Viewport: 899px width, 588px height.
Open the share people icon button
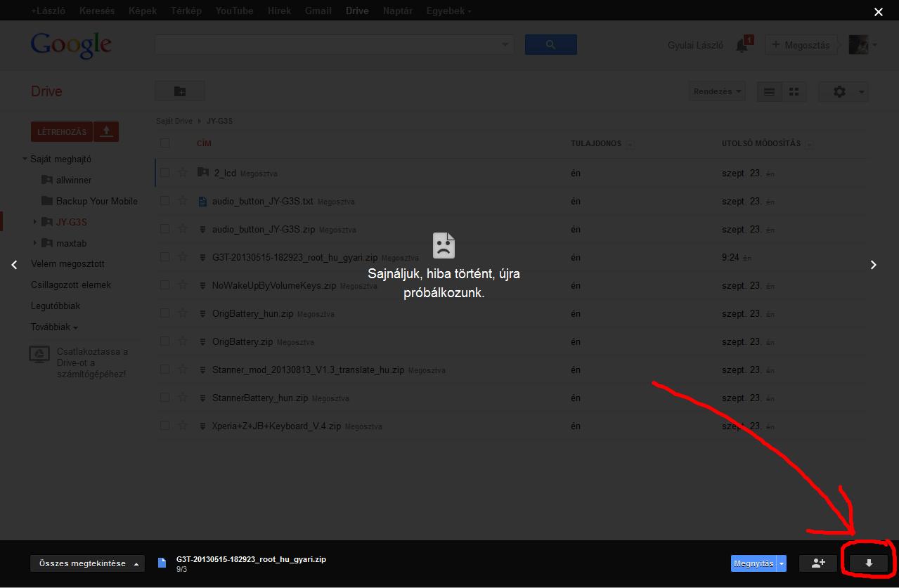click(817, 563)
